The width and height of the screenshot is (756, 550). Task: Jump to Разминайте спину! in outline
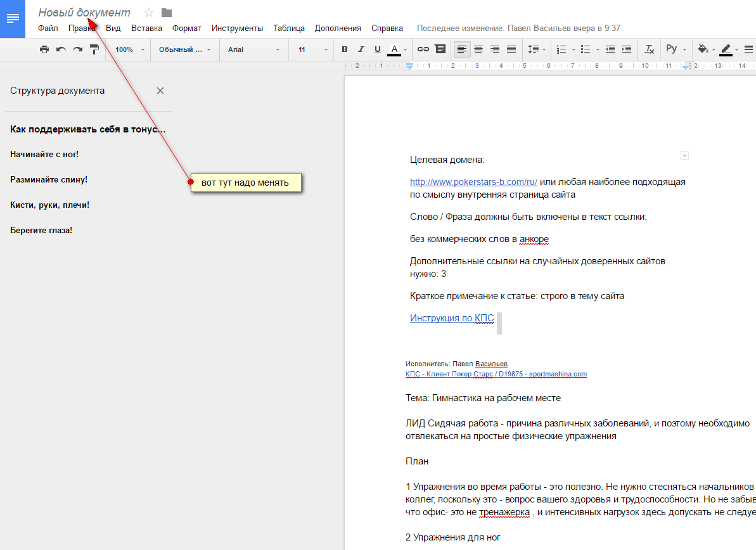click(x=49, y=180)
